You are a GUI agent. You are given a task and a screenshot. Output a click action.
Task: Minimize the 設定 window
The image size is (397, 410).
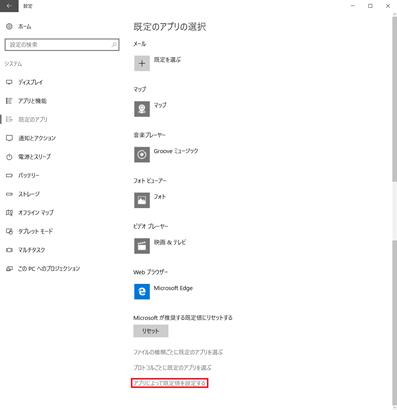coord(353,6)
